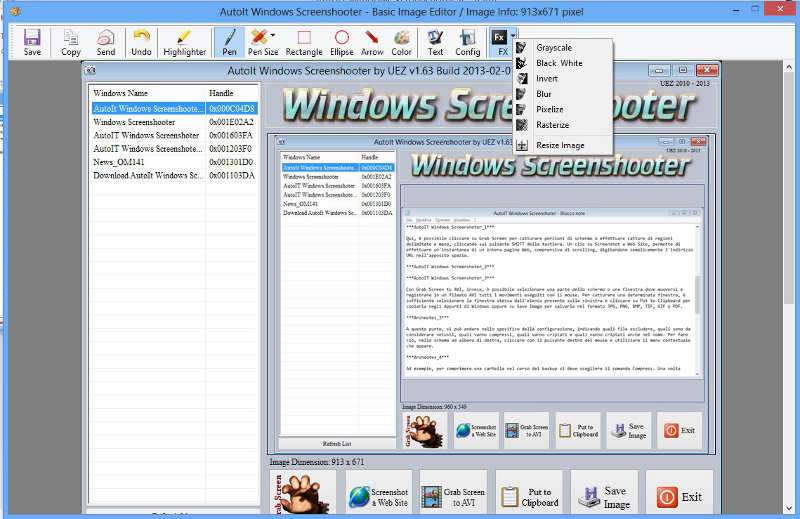
Task: Click the Image Dimension: 913 x 671 label
Action: [x=317, y=462]
